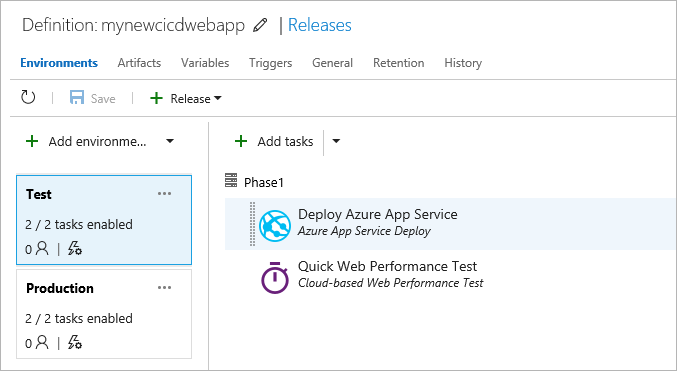
Task: Select the Production environment card
Action: coord(104,314)
